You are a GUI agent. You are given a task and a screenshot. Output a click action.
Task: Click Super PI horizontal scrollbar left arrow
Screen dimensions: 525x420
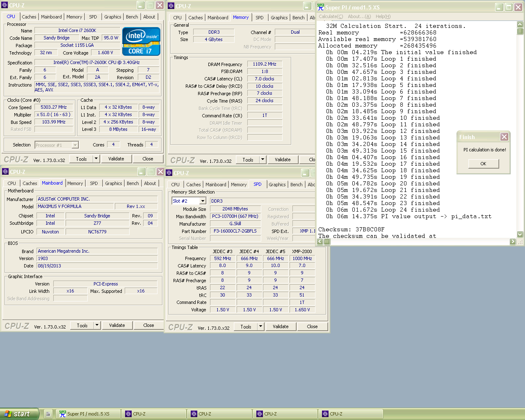[320, 242]
